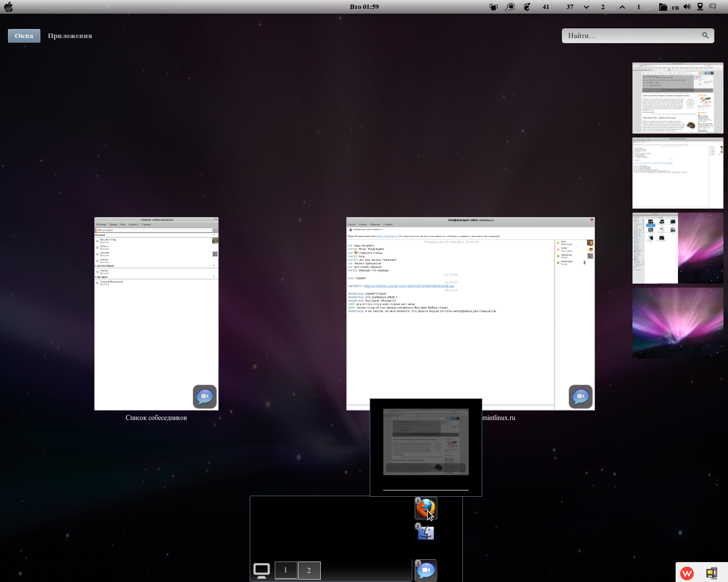Screen dimensions: 728x582
Task: Activate the Список собеседников window thumbnail
Action: pos(156,314)
